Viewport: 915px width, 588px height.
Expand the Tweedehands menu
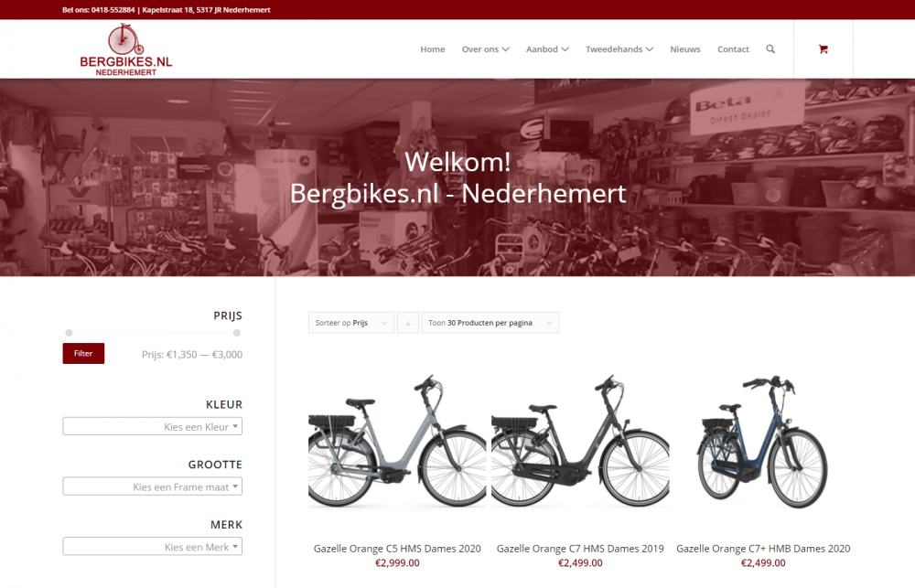pyautogui.click(x=619, y=49)
